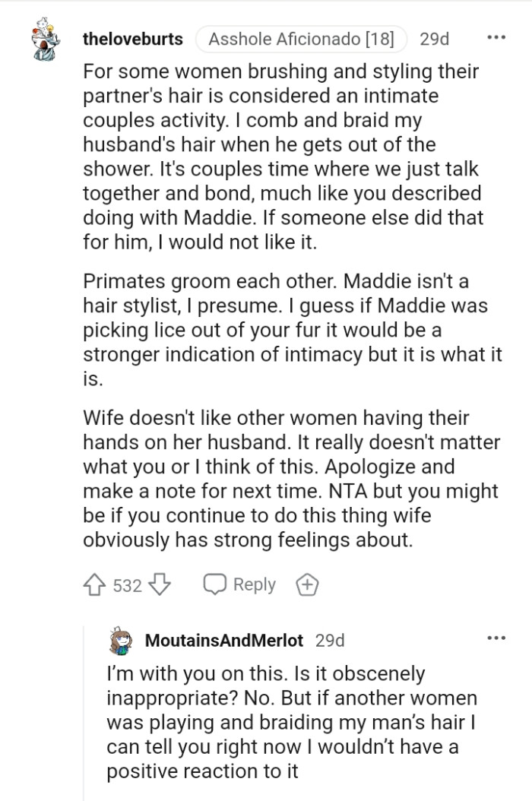Click the upvote arrow on theloveburts' comment
Image resolution: width=532 pixels, height=801 pixels.
(92, 584)
